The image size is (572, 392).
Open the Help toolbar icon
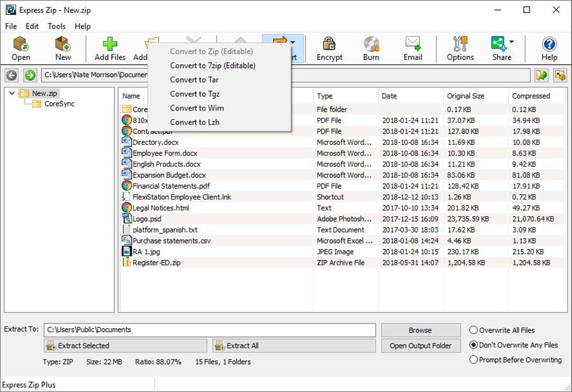549,48
